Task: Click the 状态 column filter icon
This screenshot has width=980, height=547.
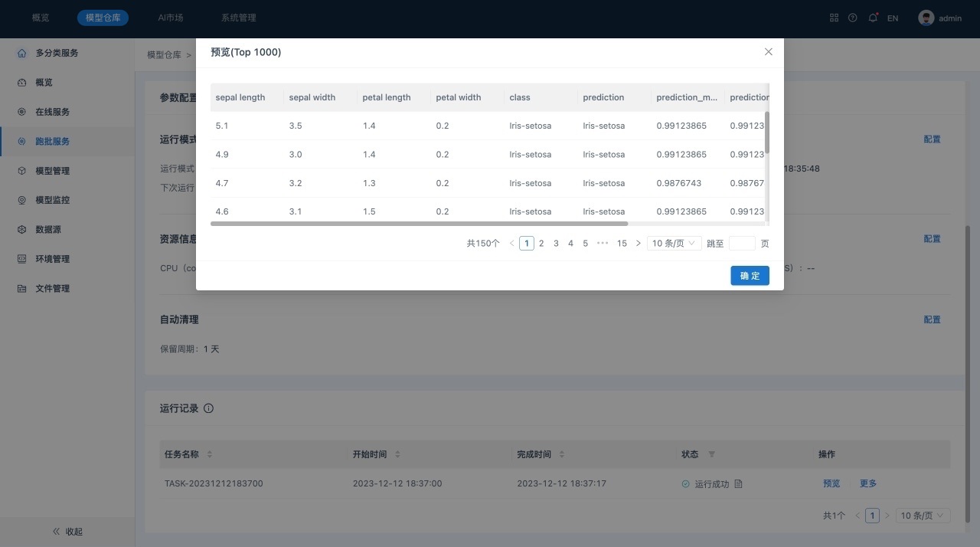Action: pyautogui.click(x=711, y=454)
